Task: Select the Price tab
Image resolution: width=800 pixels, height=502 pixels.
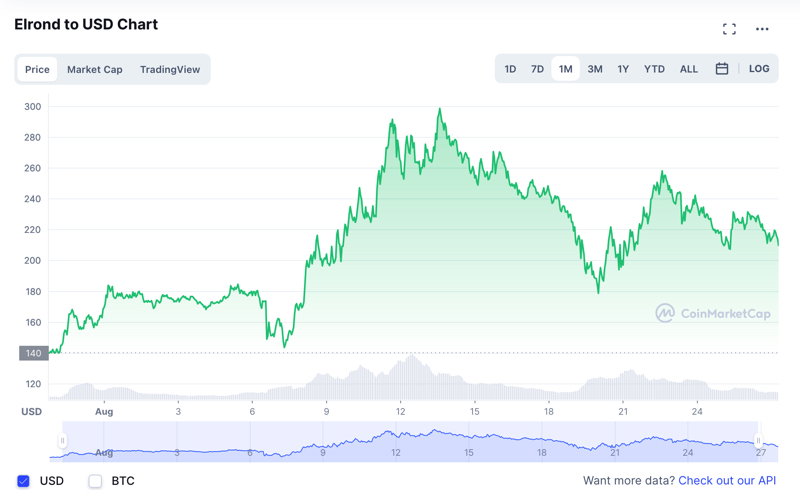Action: click(37, 69)
